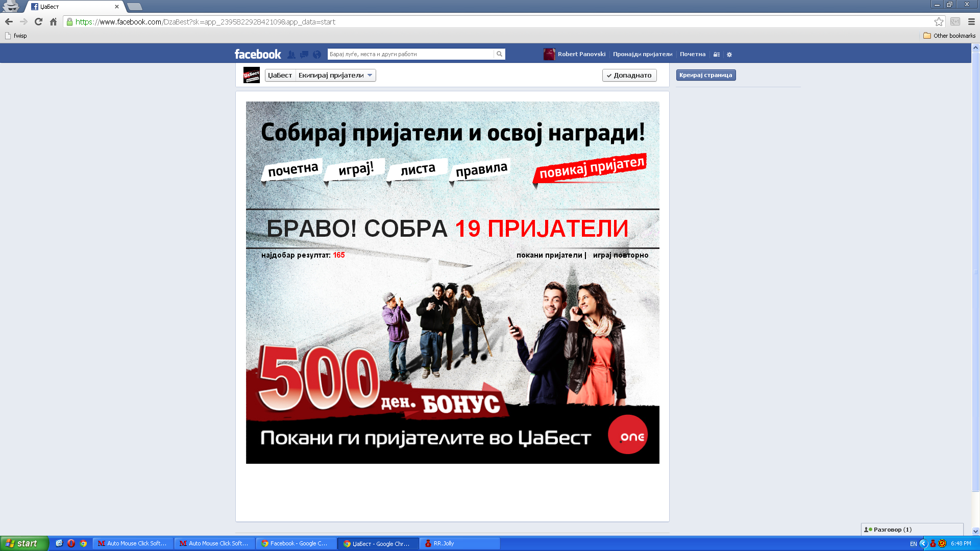
Task: Open a new tab in Chrome
Action: 135,7
